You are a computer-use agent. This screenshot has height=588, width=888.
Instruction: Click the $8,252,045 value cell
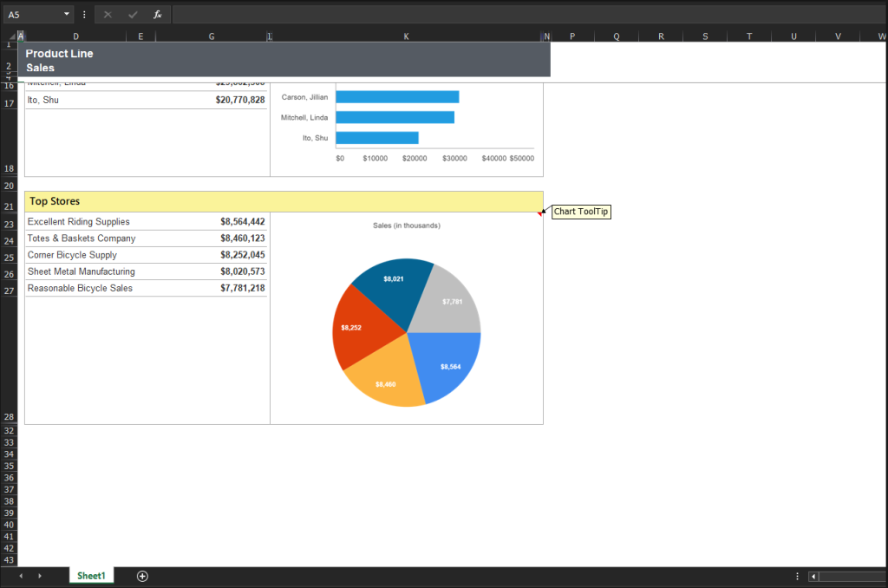click(x=243, y=255)
